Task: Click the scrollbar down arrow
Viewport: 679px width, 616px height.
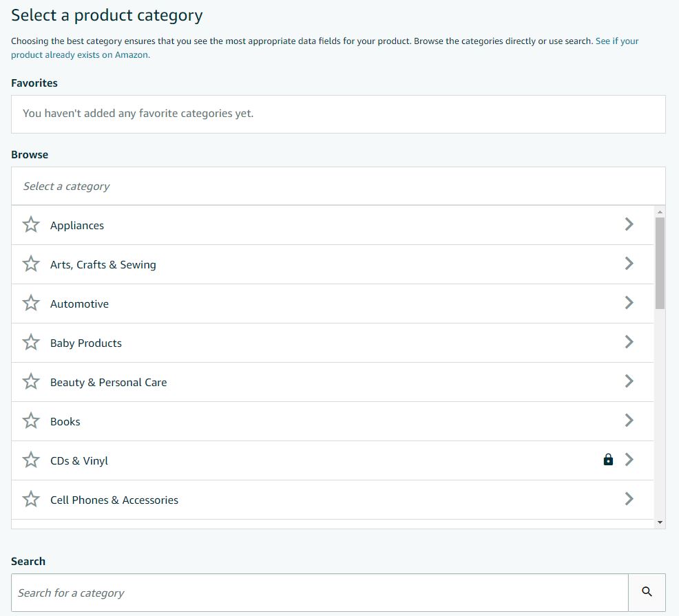Action: [x=660, y=522]
